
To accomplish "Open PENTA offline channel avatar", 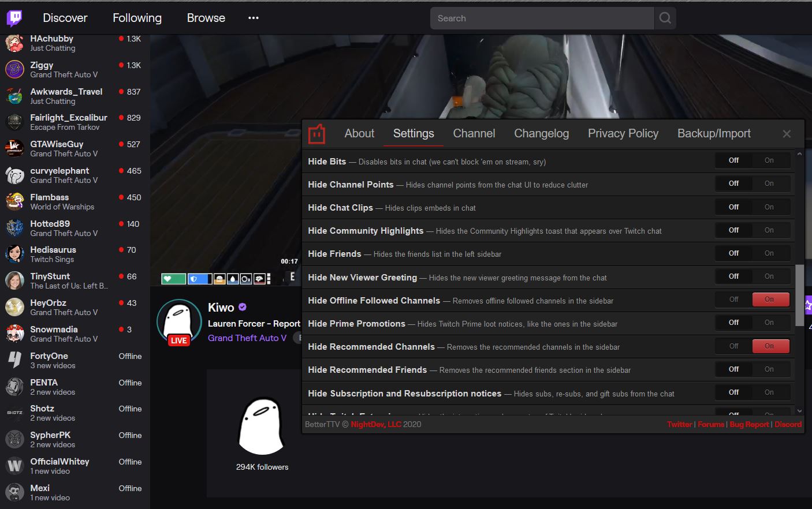I will (14, 387).
